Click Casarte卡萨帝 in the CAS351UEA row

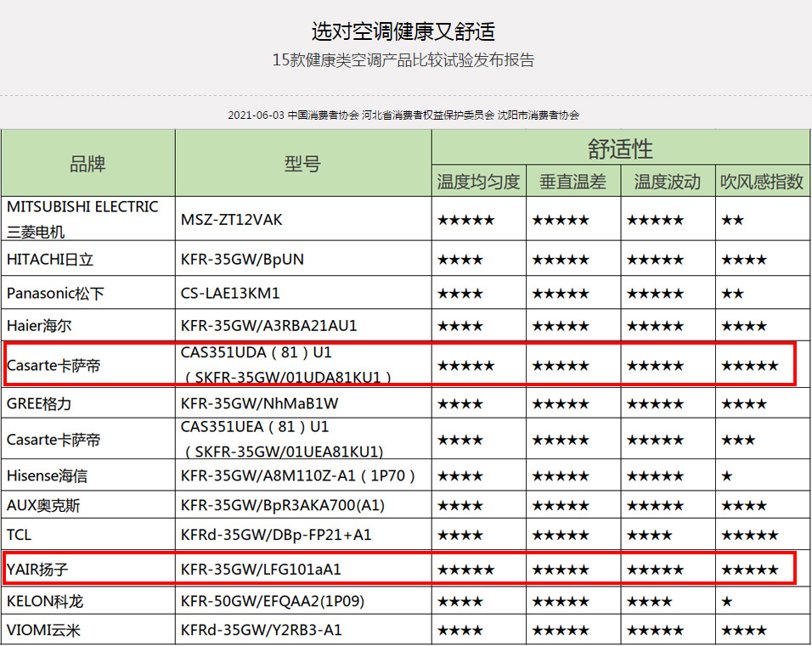pyautogui.click(x=54, y=440)
